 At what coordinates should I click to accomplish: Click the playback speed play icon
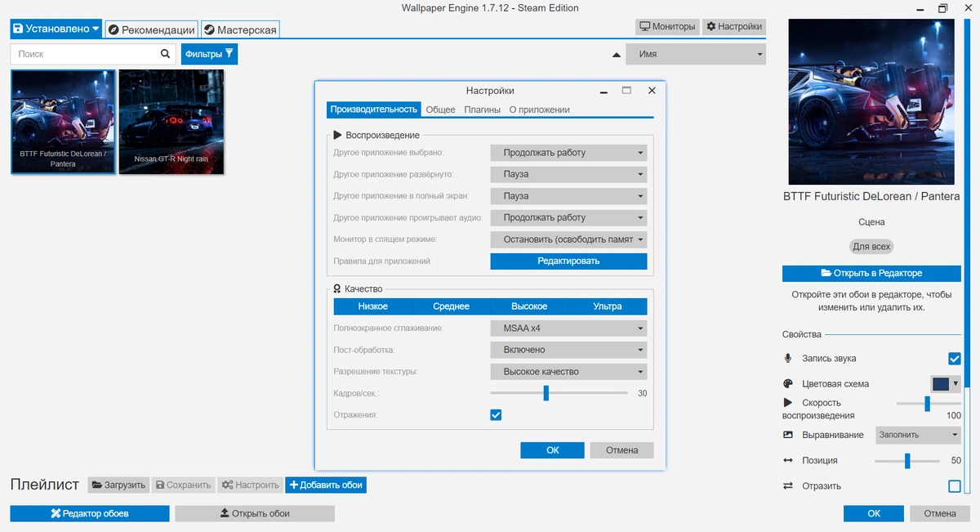pos(788,402)
